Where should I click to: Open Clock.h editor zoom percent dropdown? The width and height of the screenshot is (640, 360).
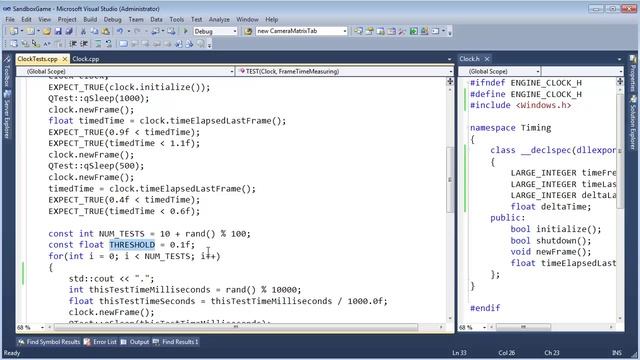tap(484, 327)
